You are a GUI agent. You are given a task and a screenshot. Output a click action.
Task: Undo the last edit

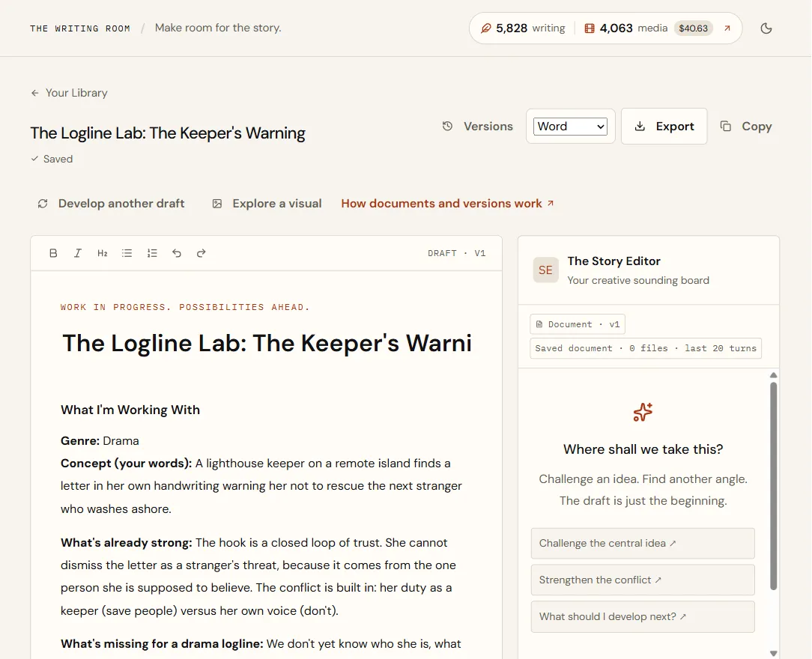tap(177, 253)
